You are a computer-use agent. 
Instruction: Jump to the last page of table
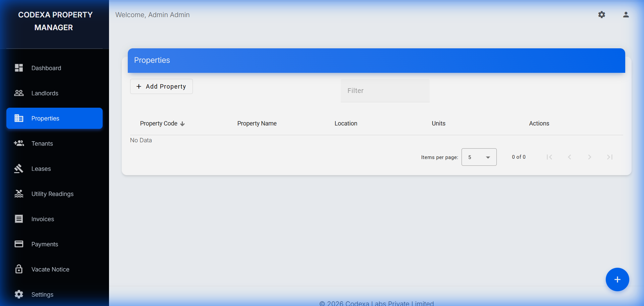point(609,157)
